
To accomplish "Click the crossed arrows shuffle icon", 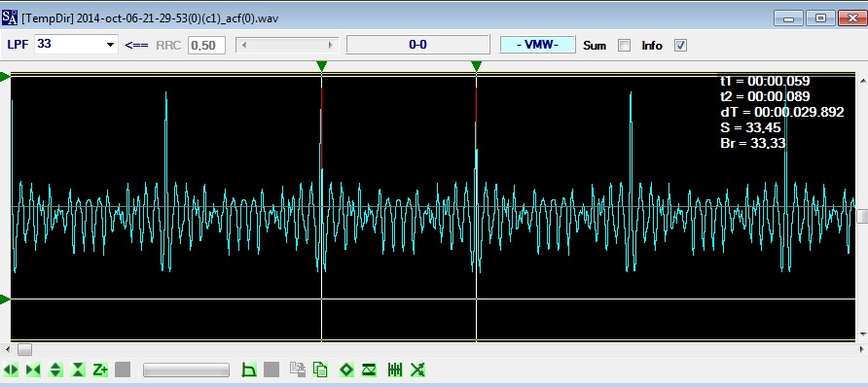I will pyautogui.click(x=417, y=369).
